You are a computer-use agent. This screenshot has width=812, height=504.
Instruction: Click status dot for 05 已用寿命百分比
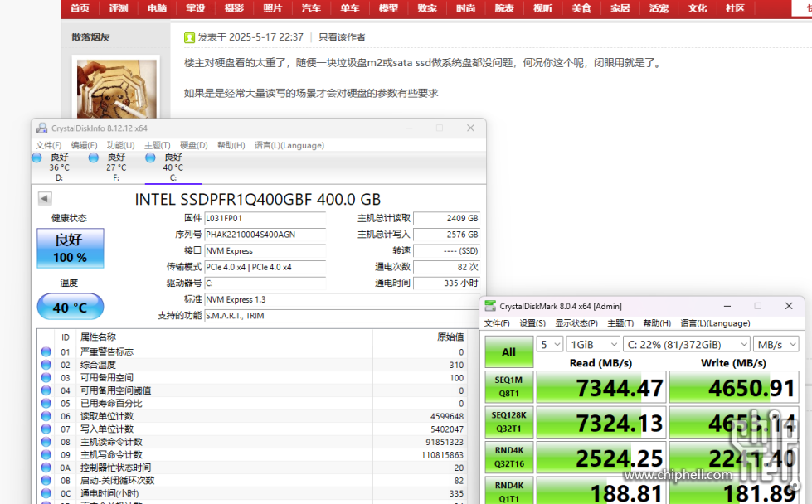(x=46, y=403)
